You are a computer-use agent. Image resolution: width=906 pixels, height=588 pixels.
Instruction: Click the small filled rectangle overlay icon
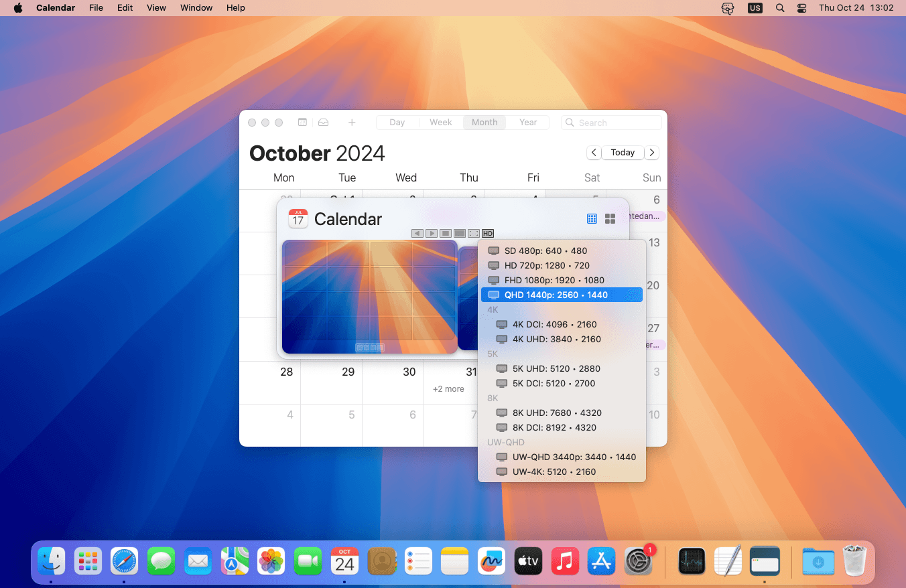(x=446, y=233)
